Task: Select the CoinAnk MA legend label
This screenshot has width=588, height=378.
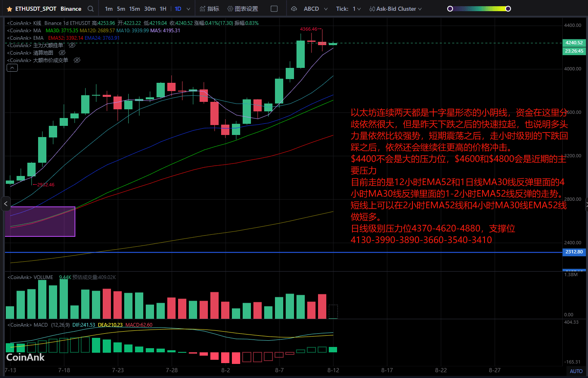Action: pos(24,31)
